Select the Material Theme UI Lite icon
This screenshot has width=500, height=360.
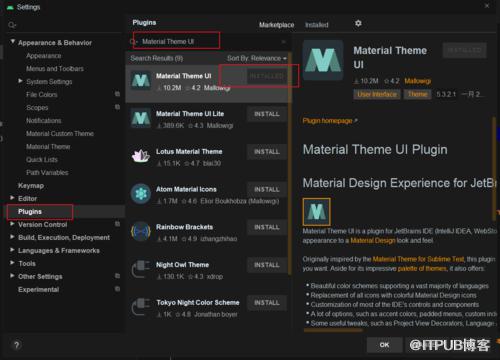click(141, 118)
